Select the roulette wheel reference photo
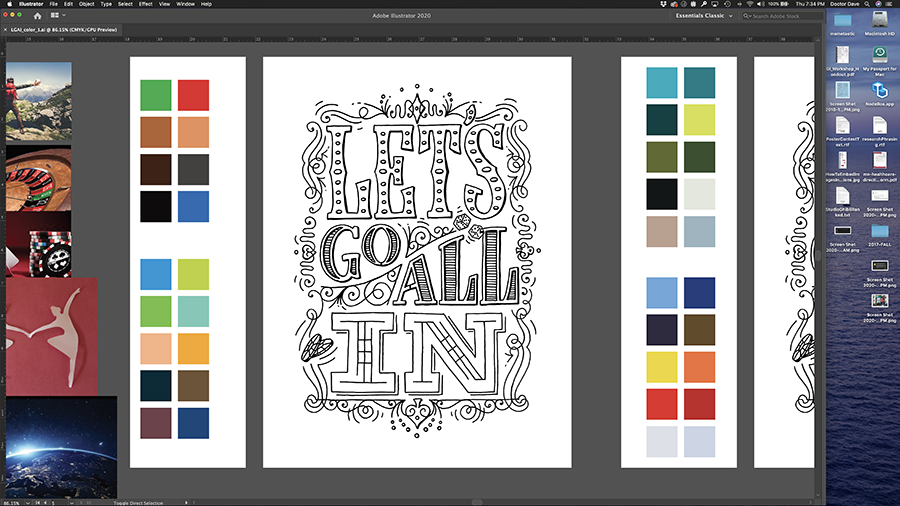Image resolution: width=900 pixels, height=506 pixels. tap(38, 178)
